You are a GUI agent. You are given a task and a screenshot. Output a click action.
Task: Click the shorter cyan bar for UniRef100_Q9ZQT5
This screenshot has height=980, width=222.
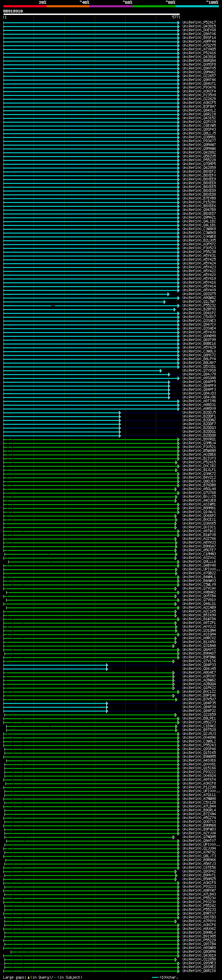tap(86, 294)
